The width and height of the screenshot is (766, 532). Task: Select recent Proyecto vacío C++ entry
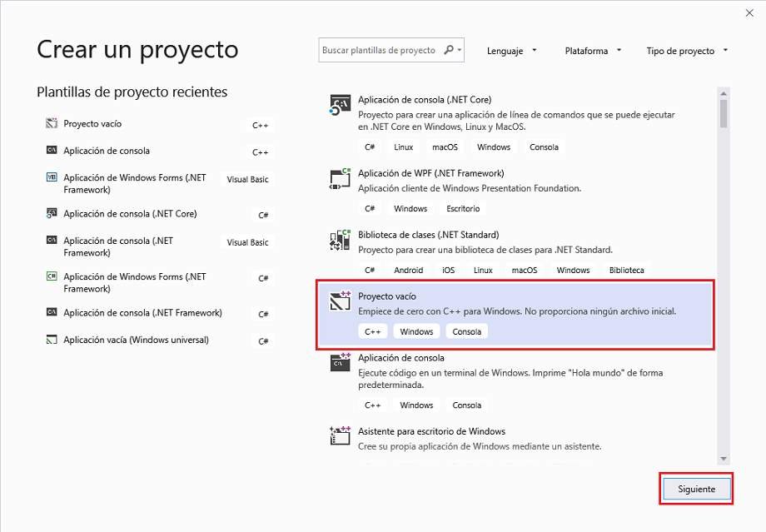coord(92,124)
